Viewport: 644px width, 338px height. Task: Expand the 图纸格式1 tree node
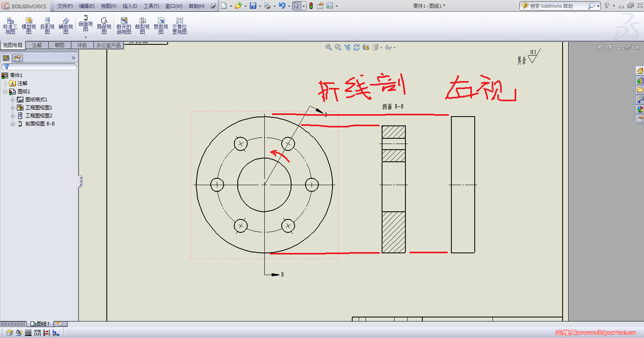12,100
